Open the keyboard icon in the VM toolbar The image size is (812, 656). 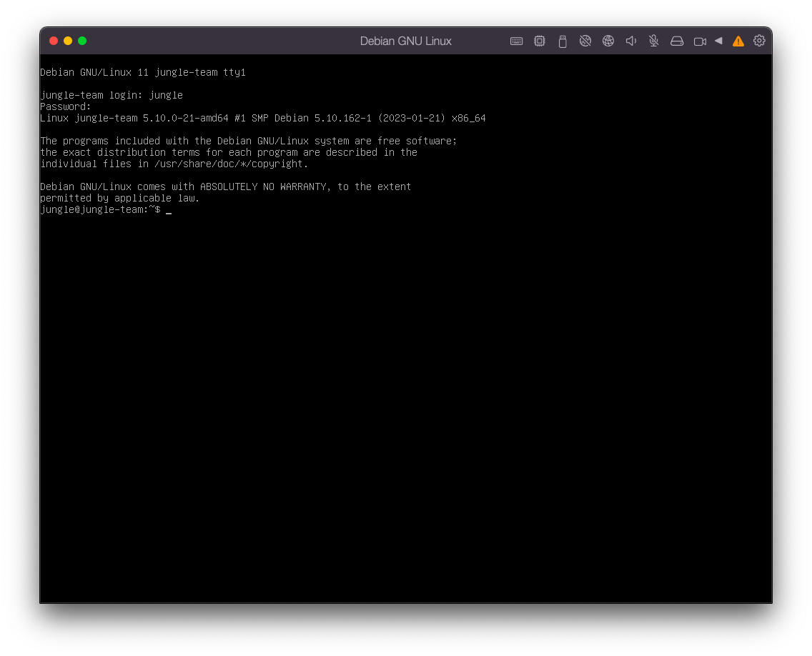pyautogui.click(x=516, y=41)
